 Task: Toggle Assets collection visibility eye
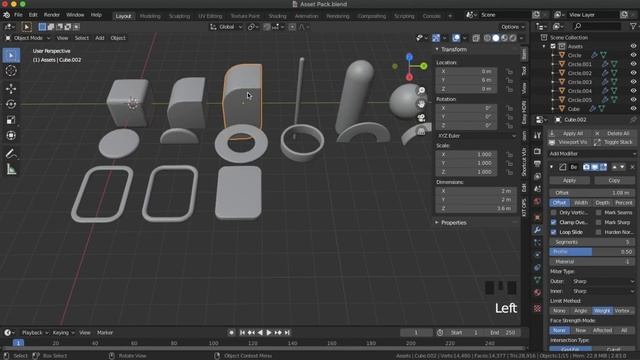633,46
